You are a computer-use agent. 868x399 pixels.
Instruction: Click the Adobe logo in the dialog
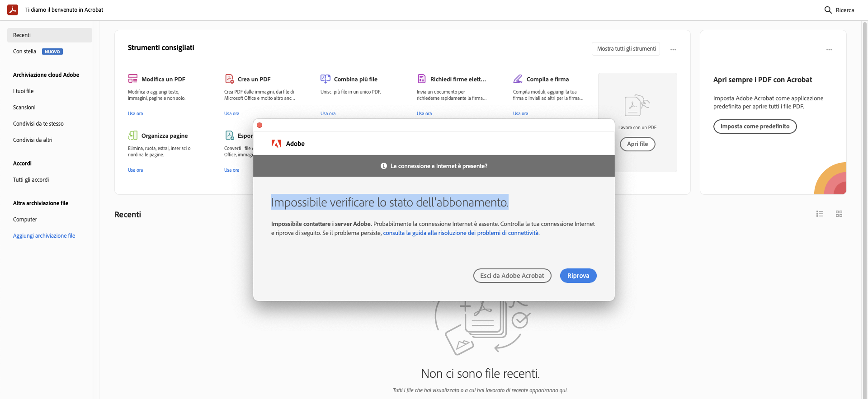(x=276, y=144)
